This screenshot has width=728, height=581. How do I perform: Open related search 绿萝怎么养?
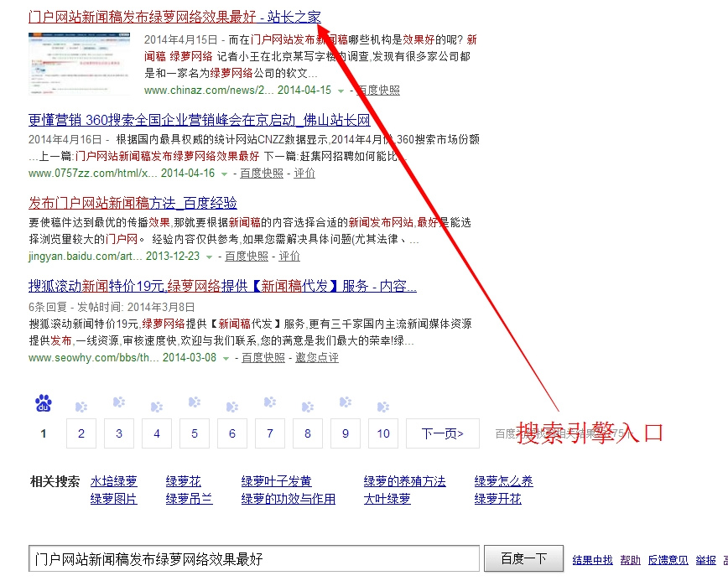click(x=504, y=481)
